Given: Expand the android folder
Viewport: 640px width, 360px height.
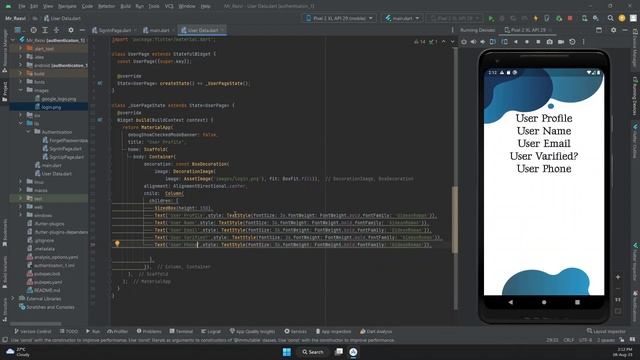Looking at the screenshot, I should 20,65.
